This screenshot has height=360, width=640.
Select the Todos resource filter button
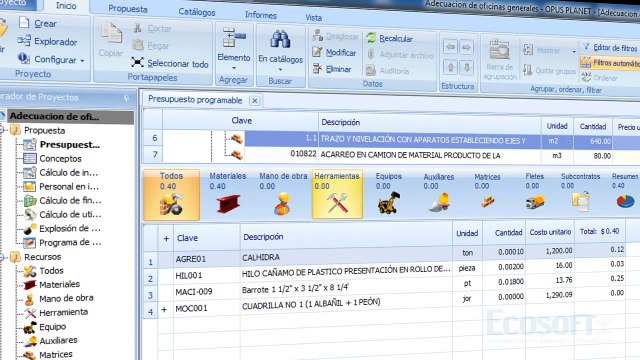coord(171,195)
